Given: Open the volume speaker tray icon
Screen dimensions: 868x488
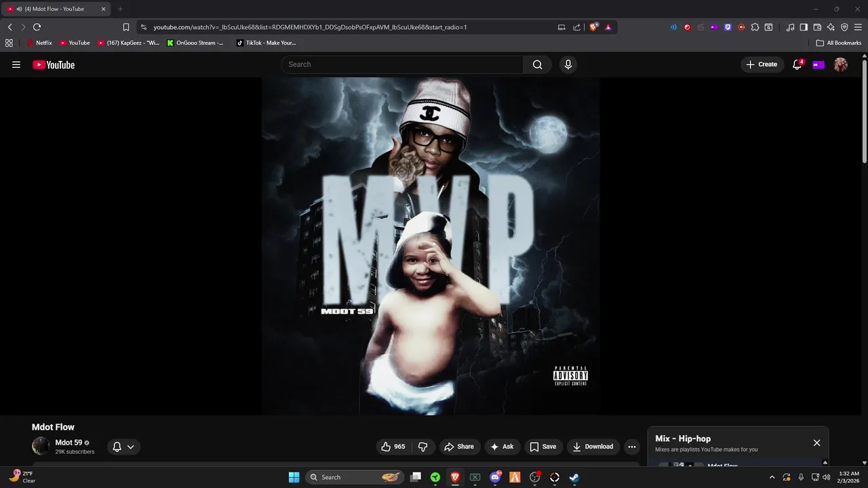Looking at the screenshot, I should 826,477.
